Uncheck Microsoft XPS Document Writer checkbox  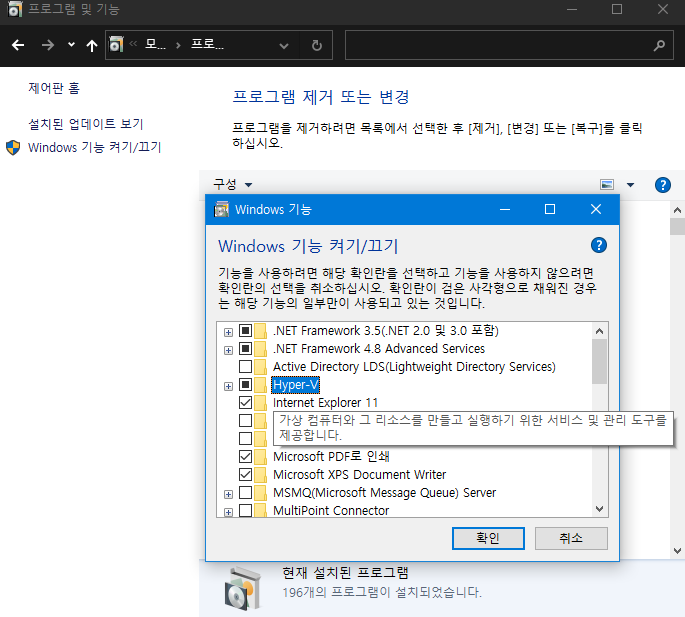coord(246,474)
